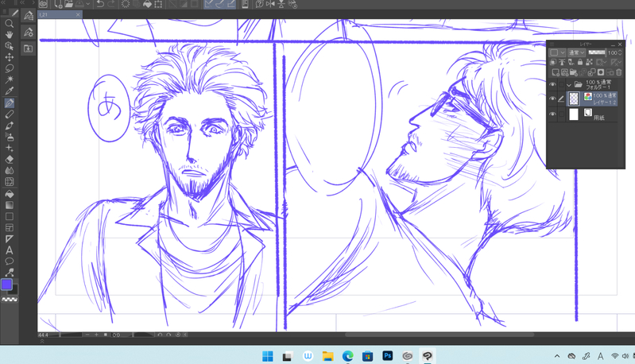
Task: Open Photoshop from the taskbar
Action: point(387,356)
